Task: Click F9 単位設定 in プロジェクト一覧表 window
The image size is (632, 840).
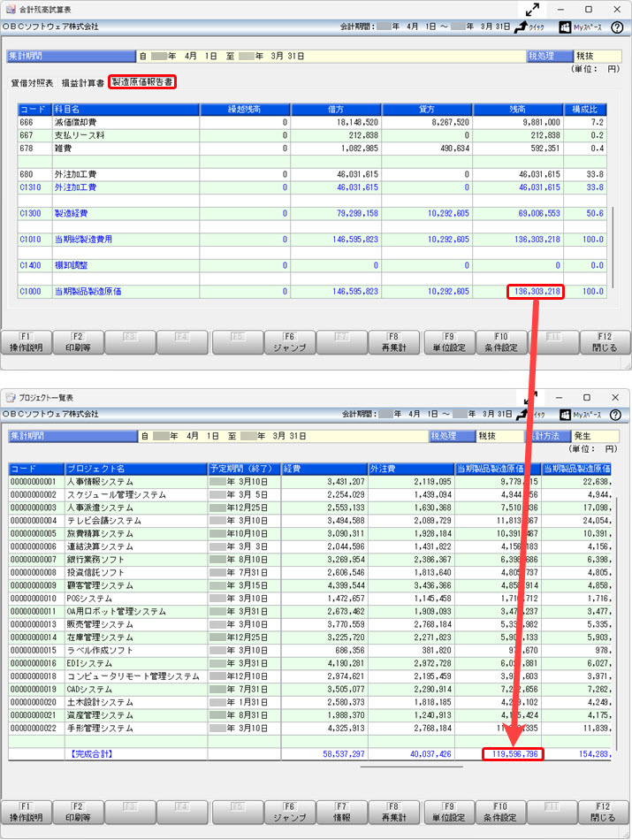Action: pos(449,812)
